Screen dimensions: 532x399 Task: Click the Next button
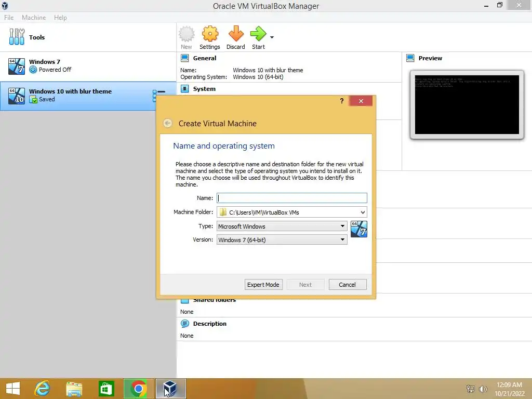point(305,285)
